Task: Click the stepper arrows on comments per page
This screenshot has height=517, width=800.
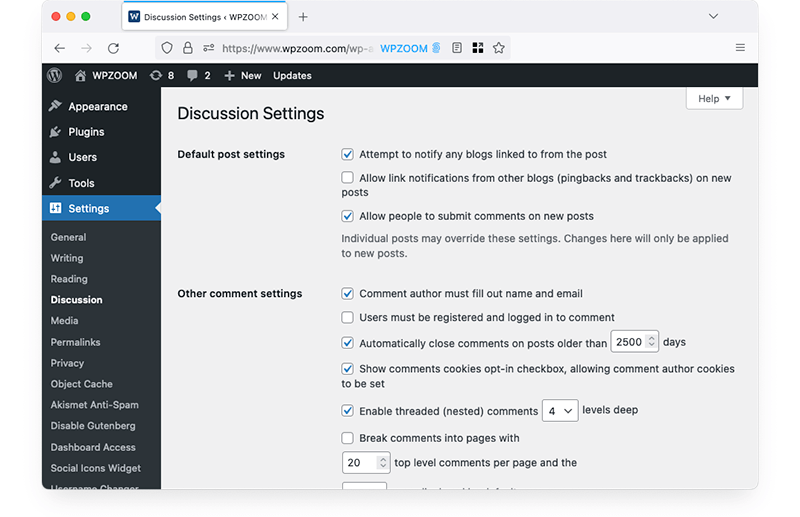Action: pos(383,462)
